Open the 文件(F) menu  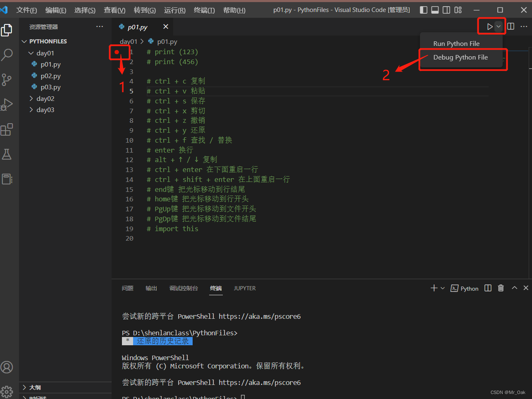(26, 10)
